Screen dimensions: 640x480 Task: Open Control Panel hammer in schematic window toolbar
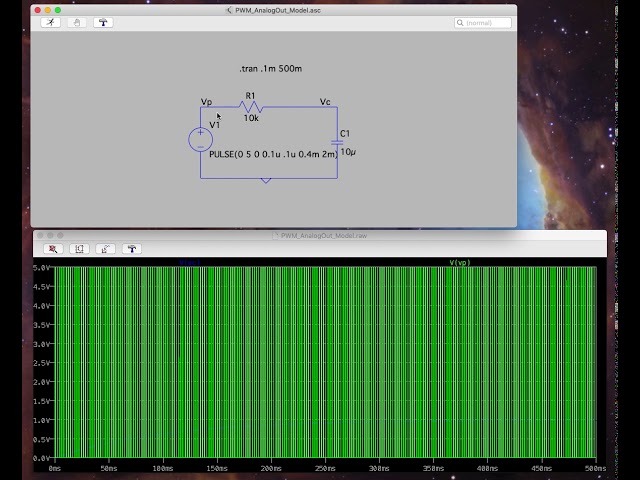tap(103, 22)
